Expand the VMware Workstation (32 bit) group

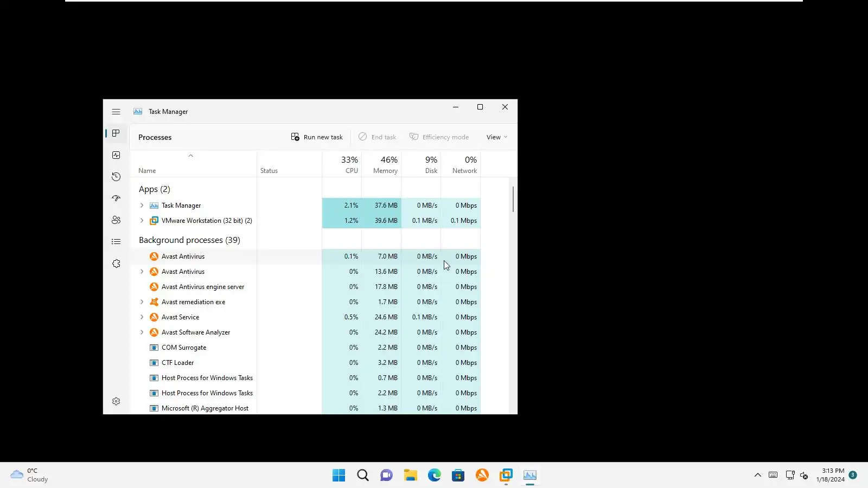pyautogui.click(x=142, y=221)
